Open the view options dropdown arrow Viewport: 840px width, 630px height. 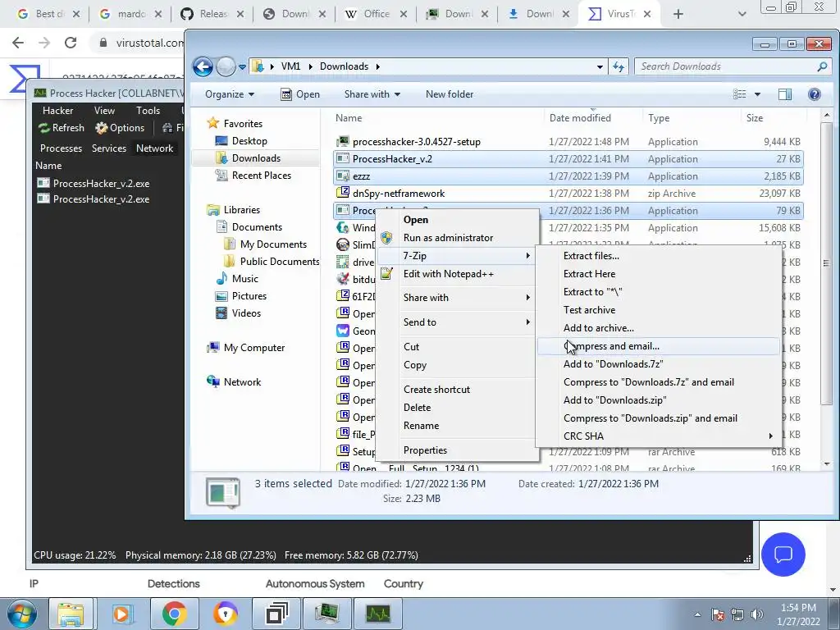757,94
